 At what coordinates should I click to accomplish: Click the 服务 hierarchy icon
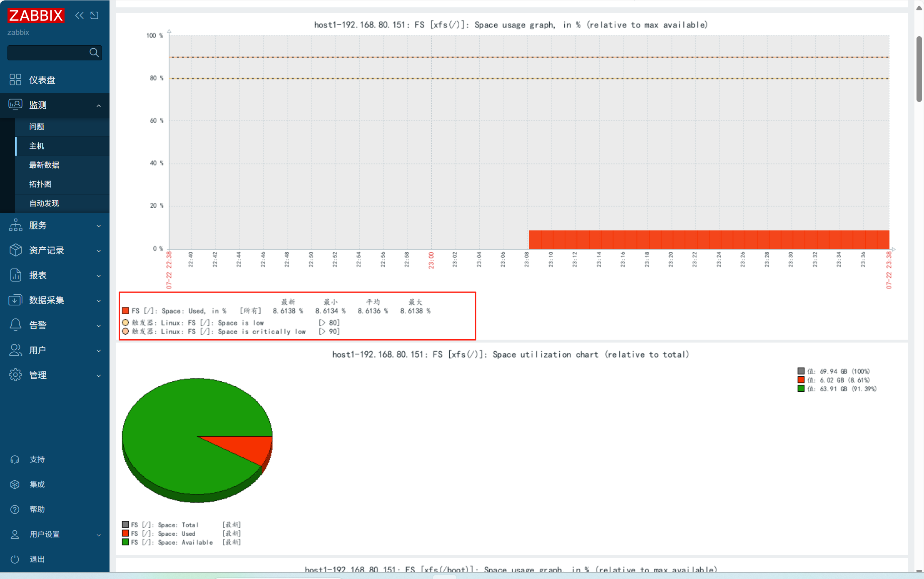point(15,225)
